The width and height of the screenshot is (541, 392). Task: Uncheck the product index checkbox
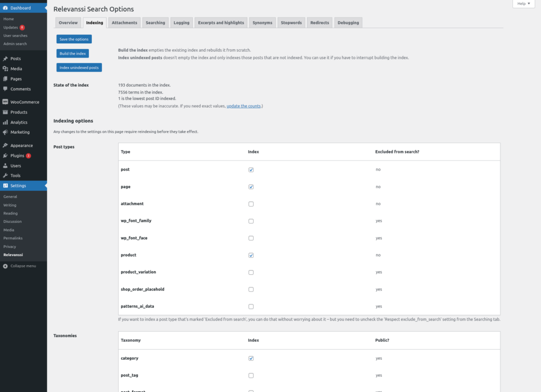click(251, 255)
